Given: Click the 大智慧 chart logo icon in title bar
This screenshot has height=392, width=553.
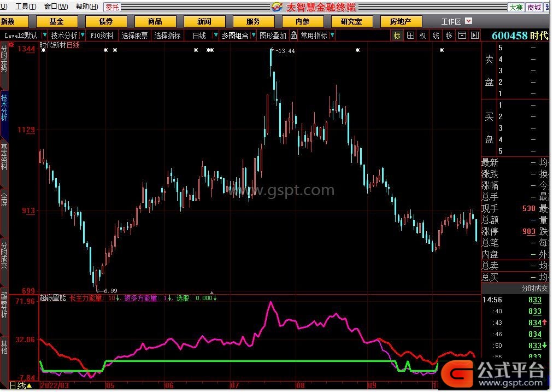Looking at the screenshot, I should [277, 7].
